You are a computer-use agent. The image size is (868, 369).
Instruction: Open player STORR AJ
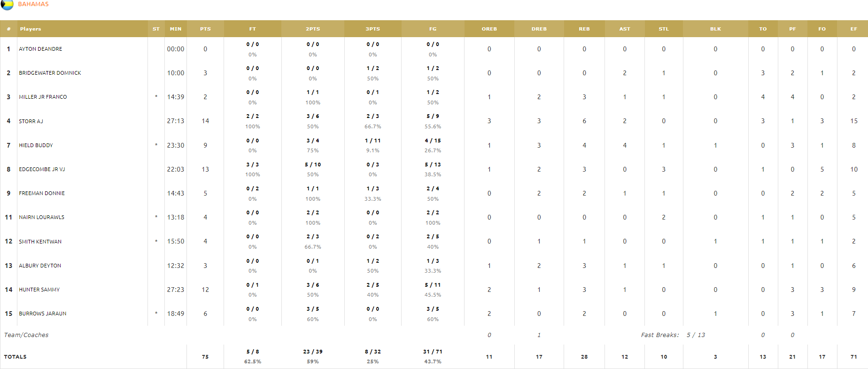(31, 121)
